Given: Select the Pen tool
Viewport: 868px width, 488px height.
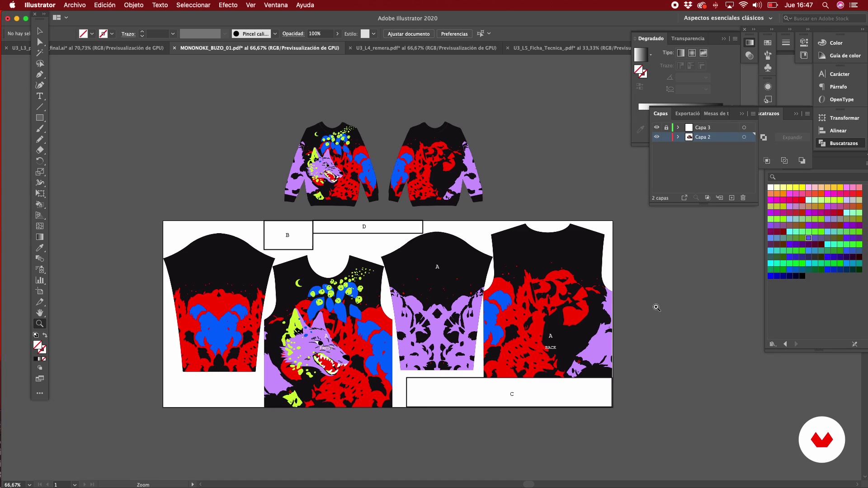Looking at the screenshot, I should (x=40, y=74).
